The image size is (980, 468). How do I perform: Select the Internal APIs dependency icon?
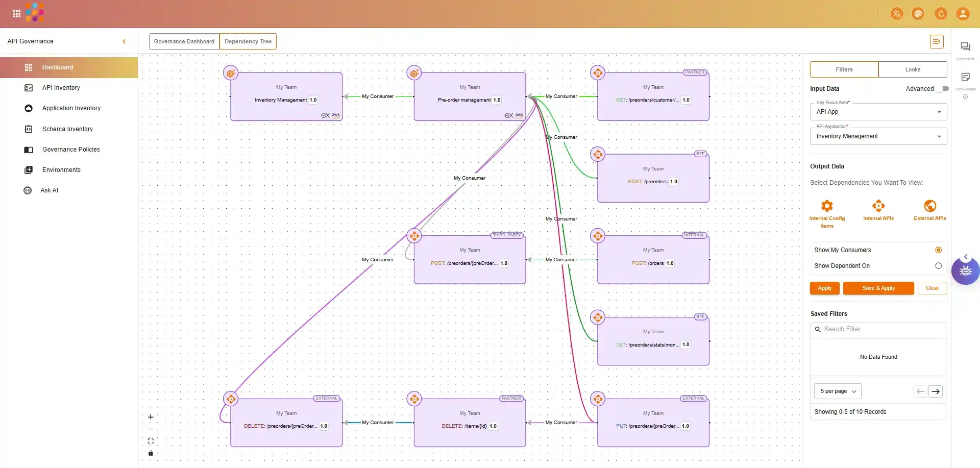point(878,206)
